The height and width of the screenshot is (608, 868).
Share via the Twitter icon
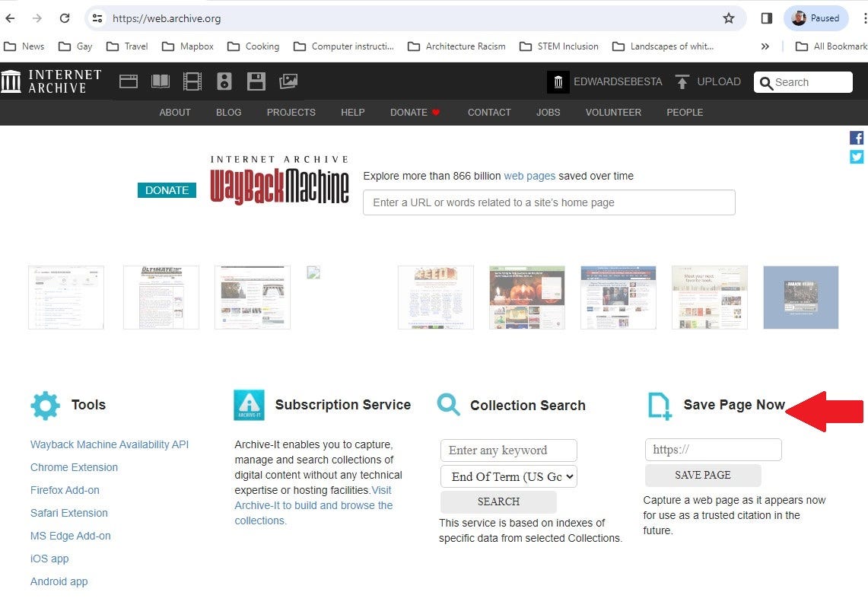coord(857,157)
